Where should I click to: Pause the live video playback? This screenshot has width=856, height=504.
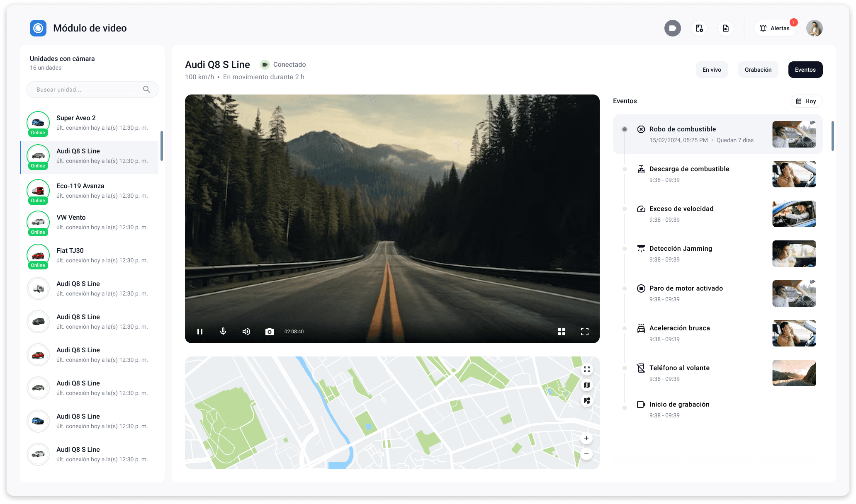coord(200,332)
